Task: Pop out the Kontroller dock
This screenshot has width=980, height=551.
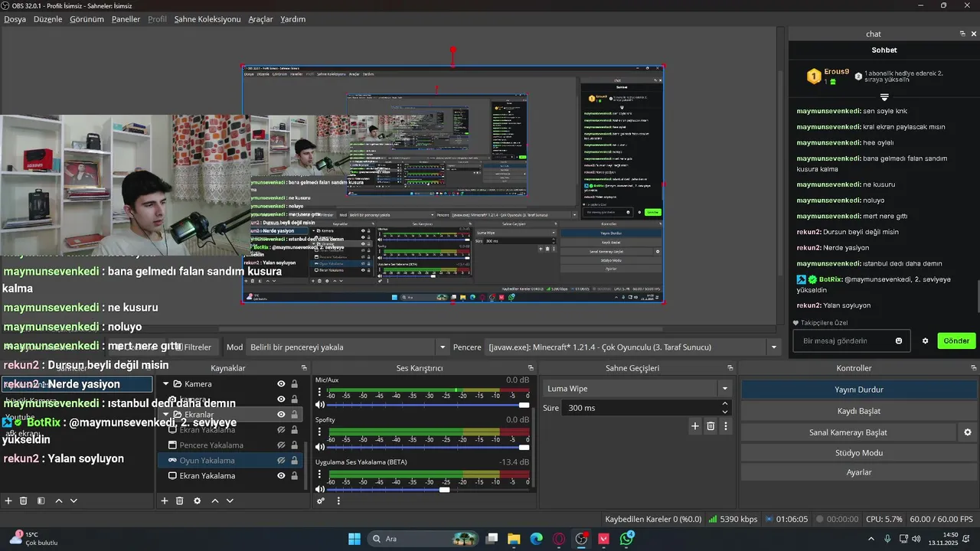Action: point(973,368)
